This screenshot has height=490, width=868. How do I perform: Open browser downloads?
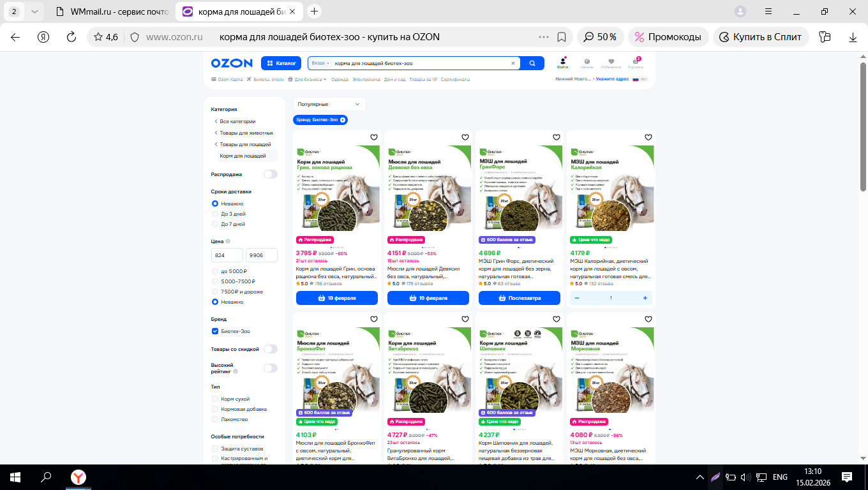click(x=853, y=37)
